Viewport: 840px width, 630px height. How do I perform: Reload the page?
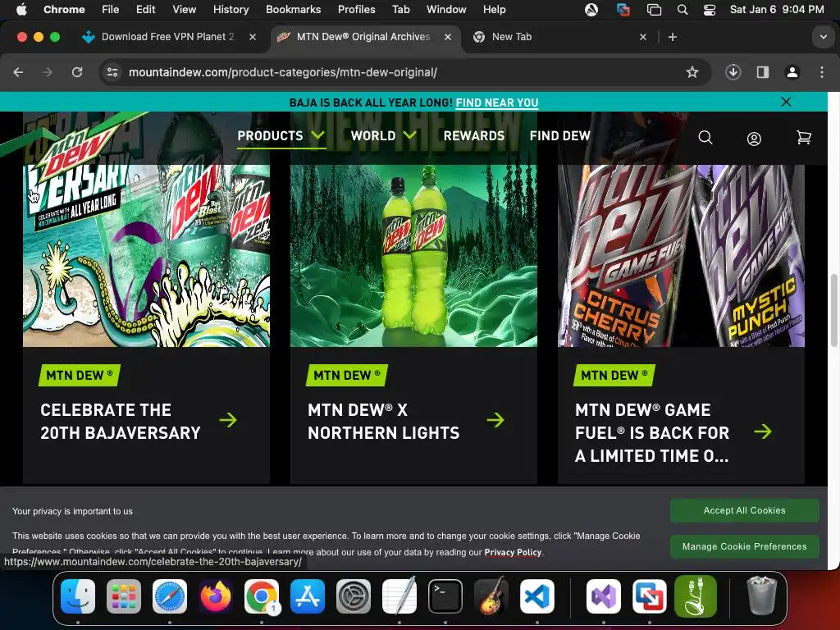[77, 72]
